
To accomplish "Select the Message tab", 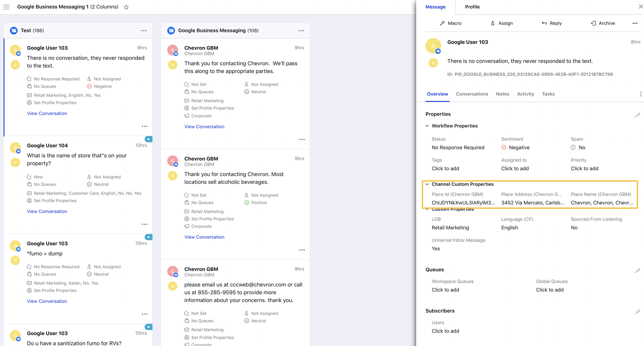I will pos(435,7).
